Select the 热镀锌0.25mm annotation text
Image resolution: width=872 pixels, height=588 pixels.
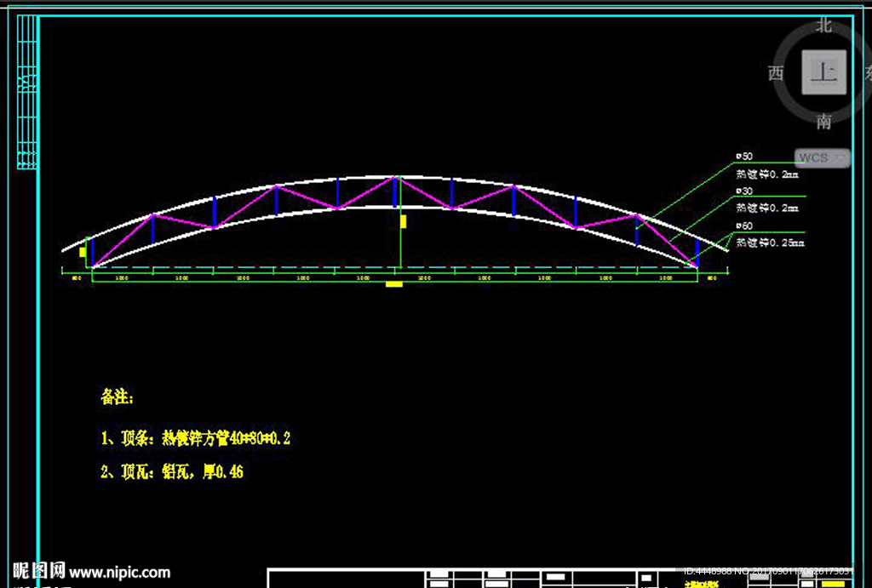click(x=770, y=243)
